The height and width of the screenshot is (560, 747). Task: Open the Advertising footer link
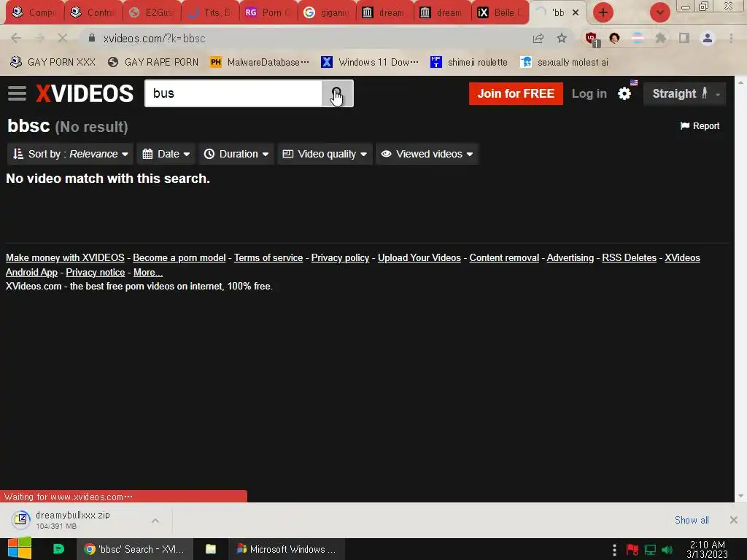pos(570,257)
